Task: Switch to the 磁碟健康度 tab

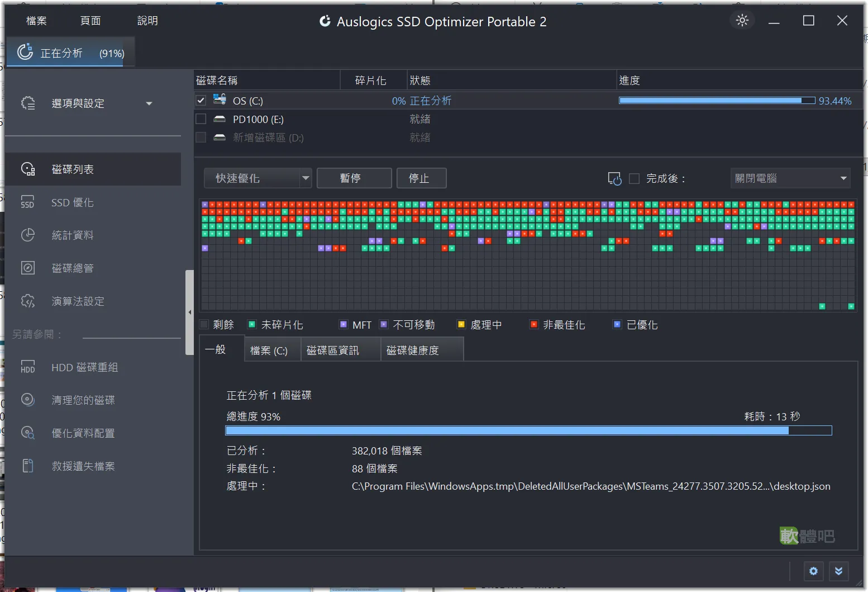Action: click(422, 351)
